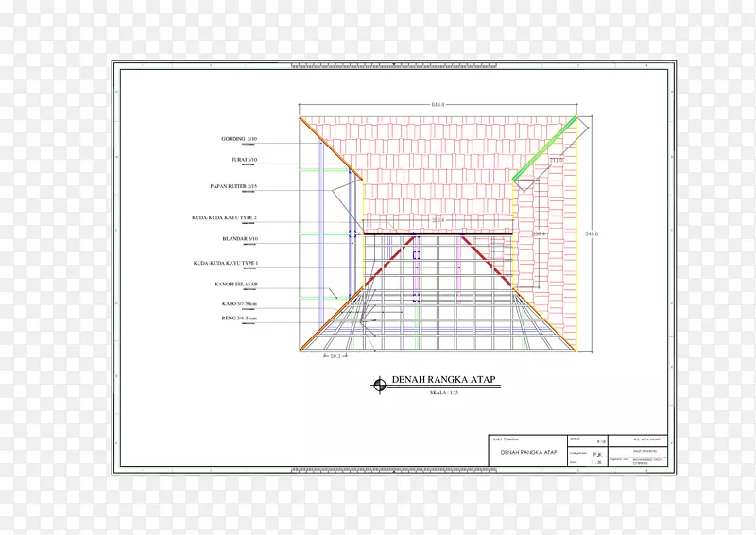Select the 350.4 dimension above the ridge beam
756x535 pixels.
438,219
